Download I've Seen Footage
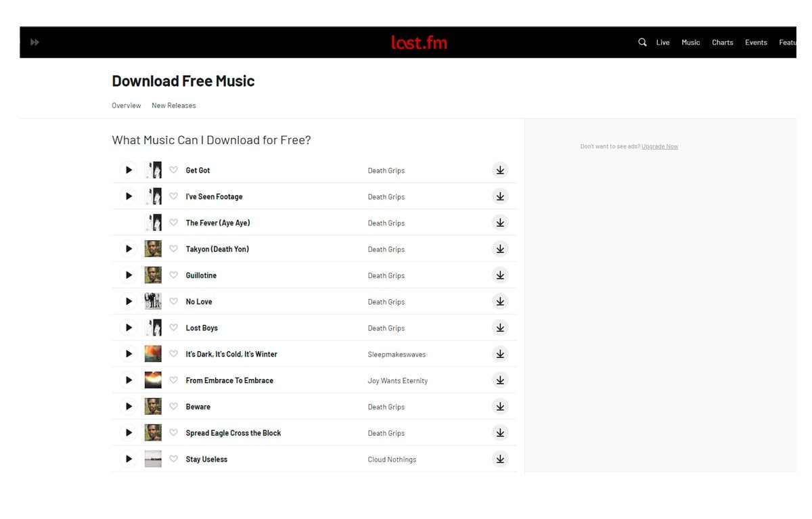This screenshot has width=812, height=519. pos(500,197)
